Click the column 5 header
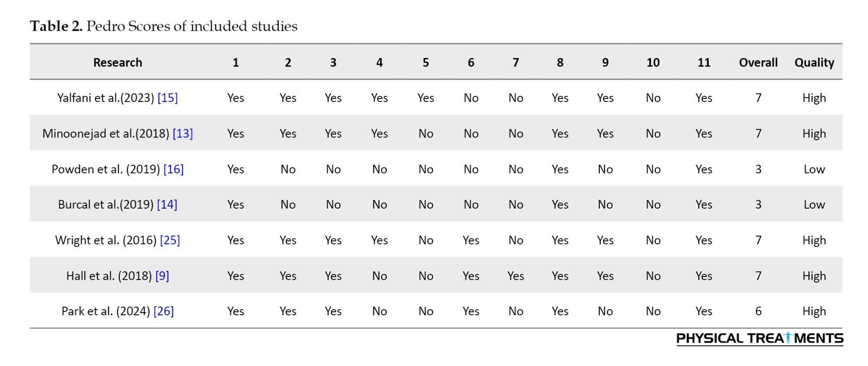This screenshot has width=868, height=366. 426,62
